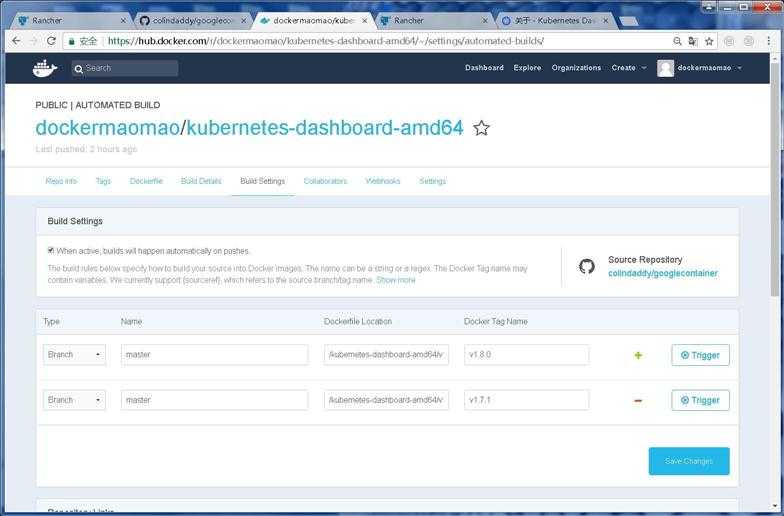
Task: Toggle automatic builds on pushes checkbox
Action: tap(50, 250)
